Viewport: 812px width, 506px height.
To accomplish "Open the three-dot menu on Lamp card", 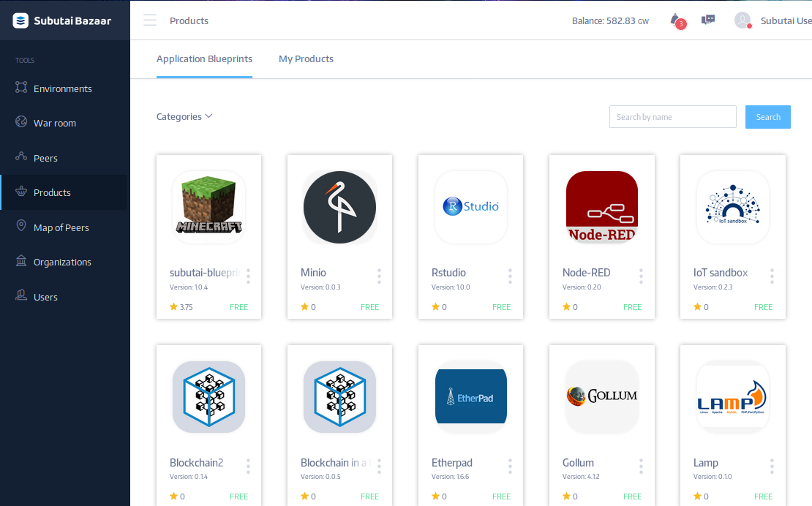I will pyautogui.click(x=772, y=467).
